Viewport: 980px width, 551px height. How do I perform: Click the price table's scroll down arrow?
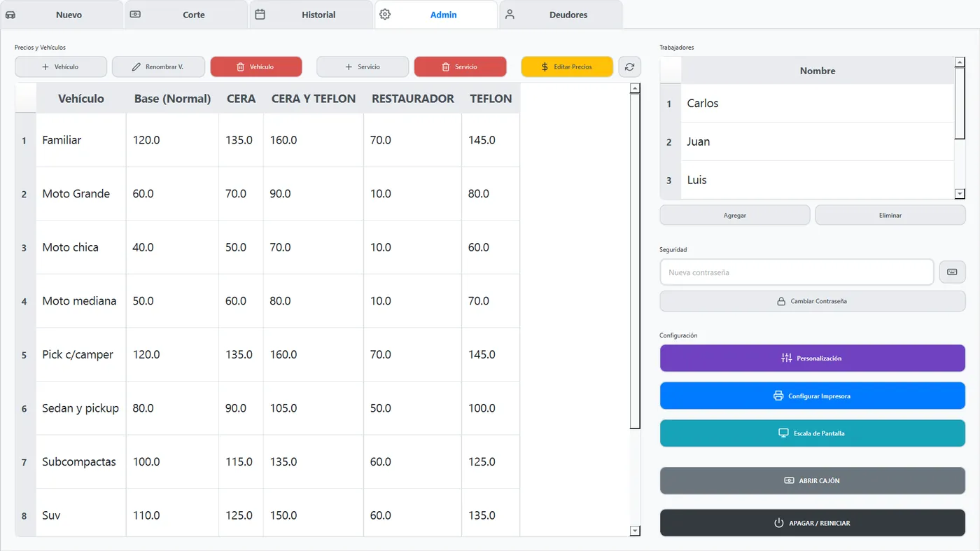(635, 531)
